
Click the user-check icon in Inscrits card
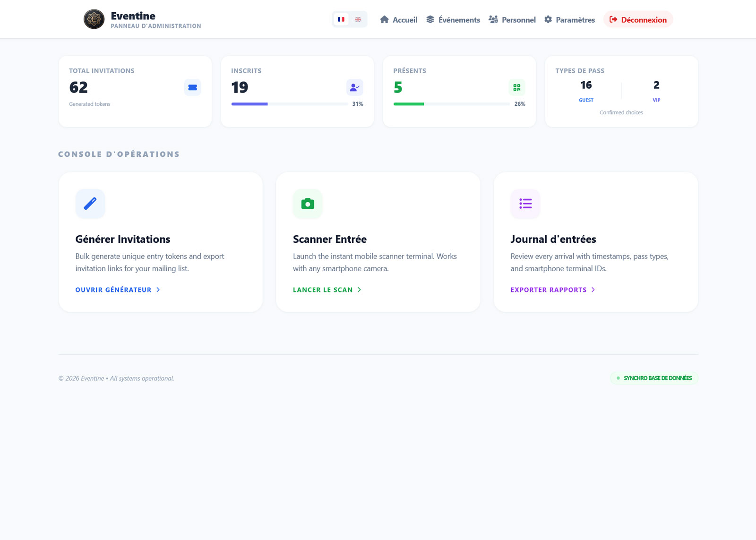coord(355,87)
